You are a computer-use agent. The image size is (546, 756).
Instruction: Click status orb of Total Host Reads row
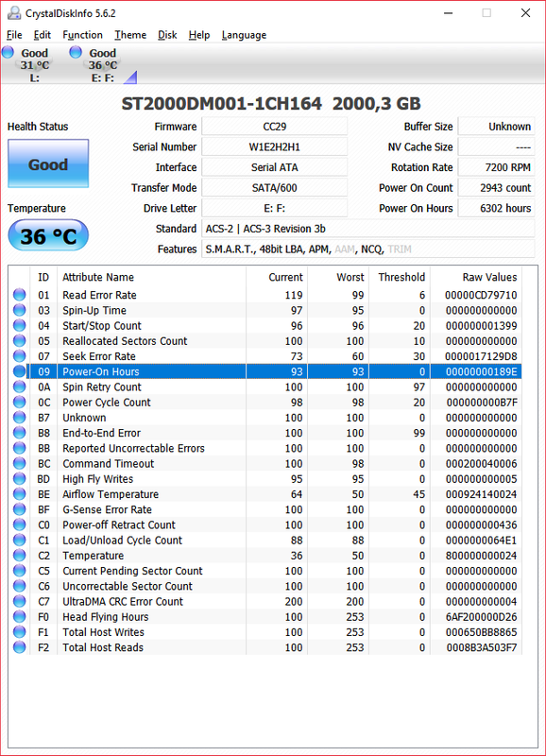coord(19,647)
